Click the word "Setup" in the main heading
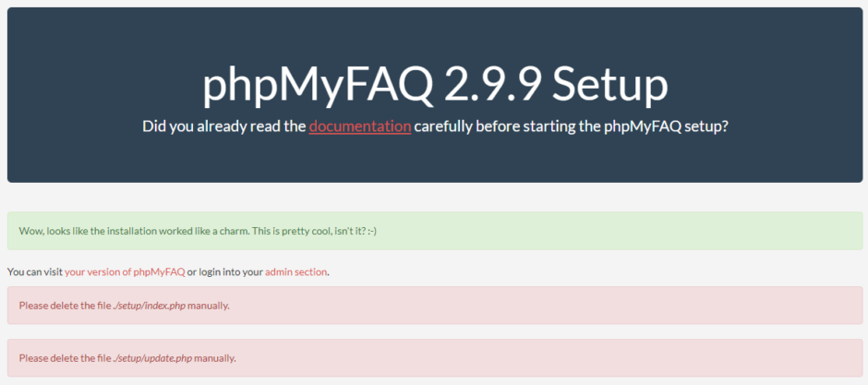The height and width of the screenshot is (385, 868). [x=610, y=85]
